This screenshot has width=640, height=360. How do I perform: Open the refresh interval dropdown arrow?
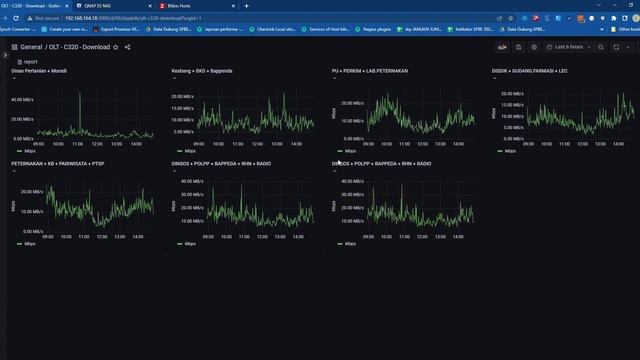[628, 47]
